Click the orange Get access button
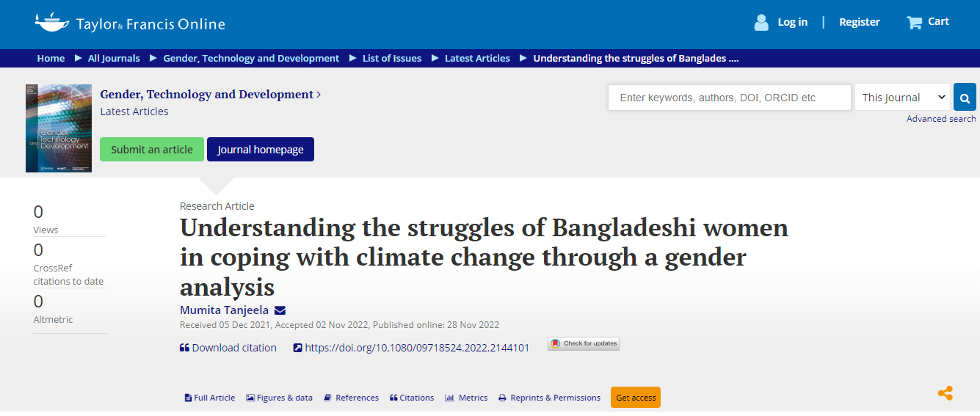This screenshot has height=416, width=980. pyautogui.click(x=636, y=398)
